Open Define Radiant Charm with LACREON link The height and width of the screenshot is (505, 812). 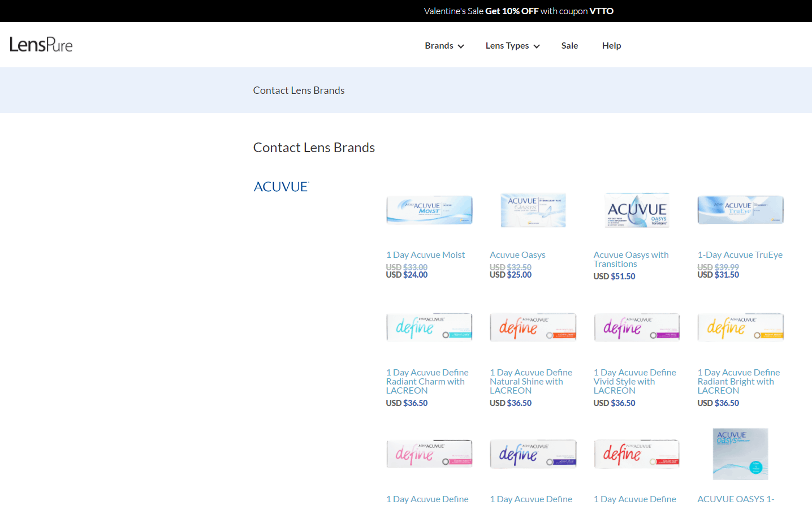pyautogui.click(x=427, y=382)
